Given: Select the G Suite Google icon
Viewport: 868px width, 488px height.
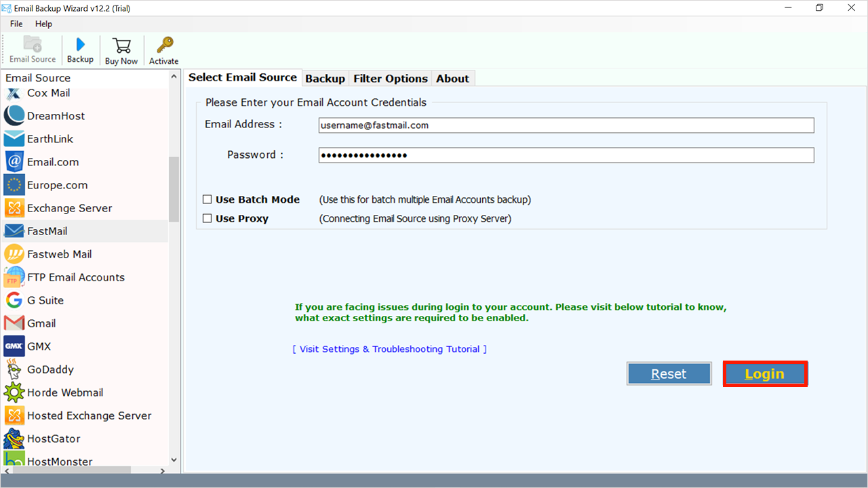Looking at the screenshot, I should click(14, 300).
